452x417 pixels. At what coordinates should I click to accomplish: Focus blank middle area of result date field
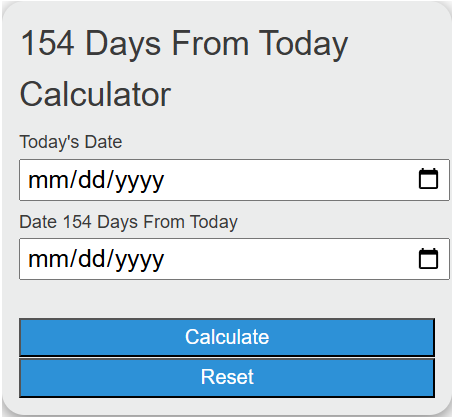[x=290, y=259]
